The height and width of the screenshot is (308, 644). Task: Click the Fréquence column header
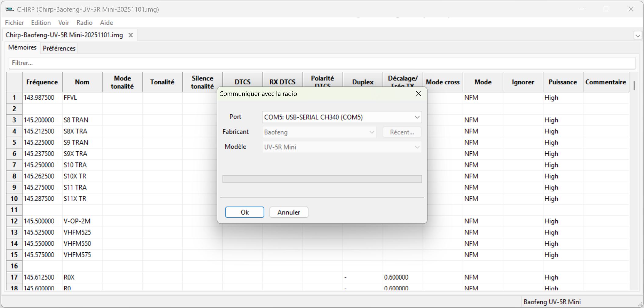(42, 82)
